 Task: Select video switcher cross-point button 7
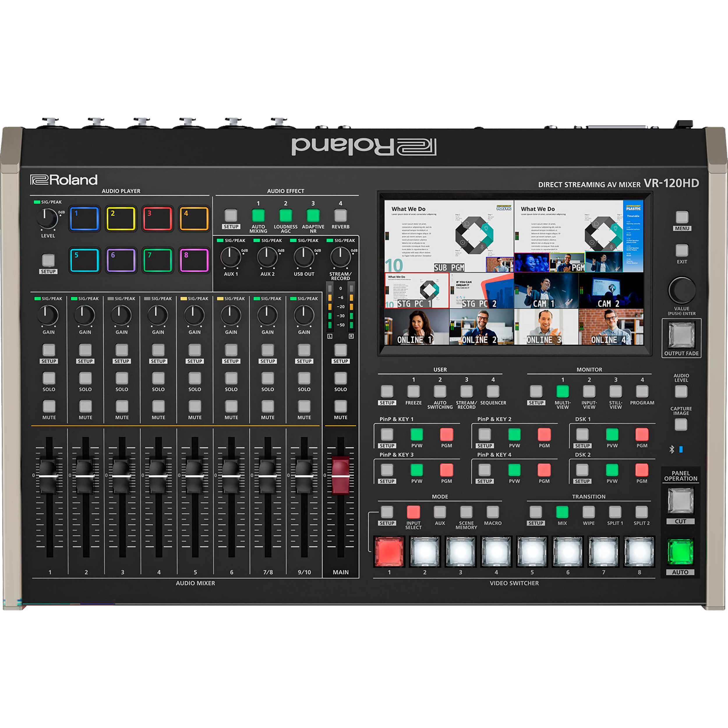coord(604,551)
